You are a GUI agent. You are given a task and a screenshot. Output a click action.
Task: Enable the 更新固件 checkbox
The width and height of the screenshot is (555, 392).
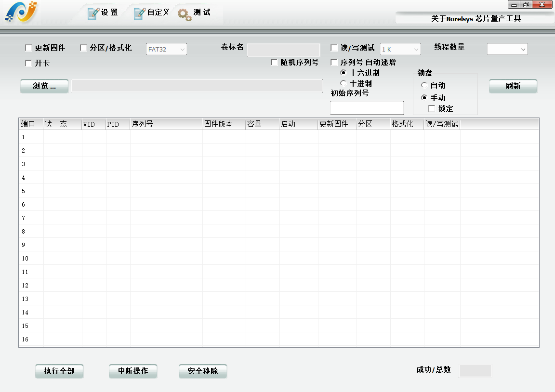(x=29, y=48)
